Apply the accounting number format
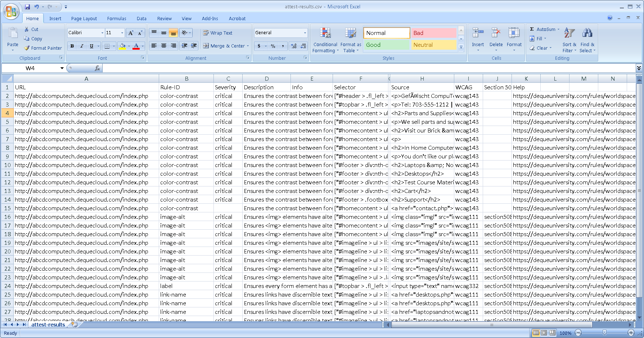Screen dimensions: 644x338 [259, 46]
